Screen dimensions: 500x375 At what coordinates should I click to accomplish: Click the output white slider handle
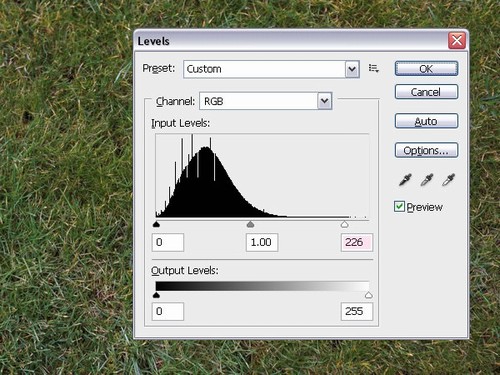[368, 295]
